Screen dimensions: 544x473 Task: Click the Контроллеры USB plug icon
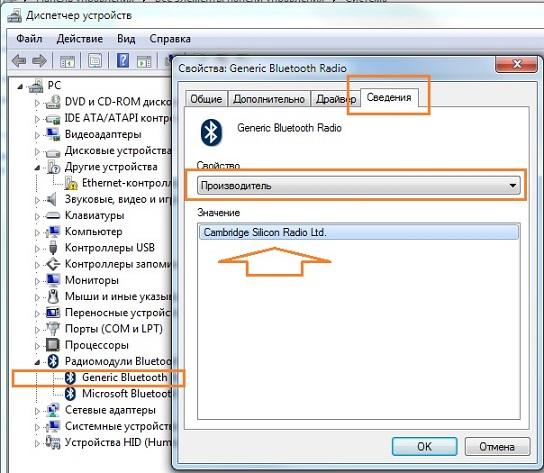coord(53,248)
